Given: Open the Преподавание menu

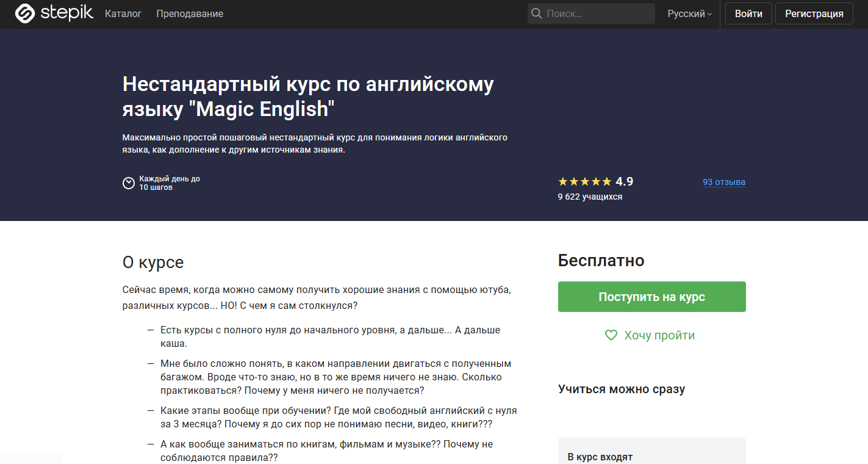Looking at the screenshot, I should point(190,13).
